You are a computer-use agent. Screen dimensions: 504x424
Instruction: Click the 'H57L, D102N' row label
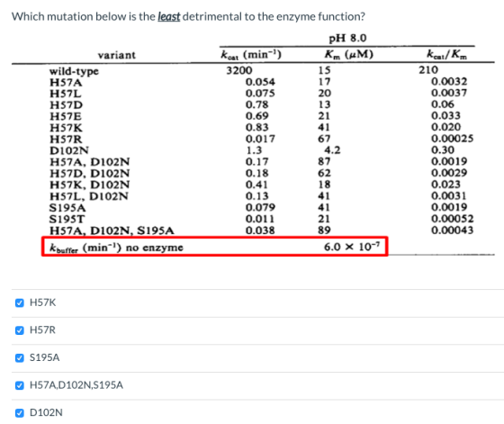coord(89,196)
